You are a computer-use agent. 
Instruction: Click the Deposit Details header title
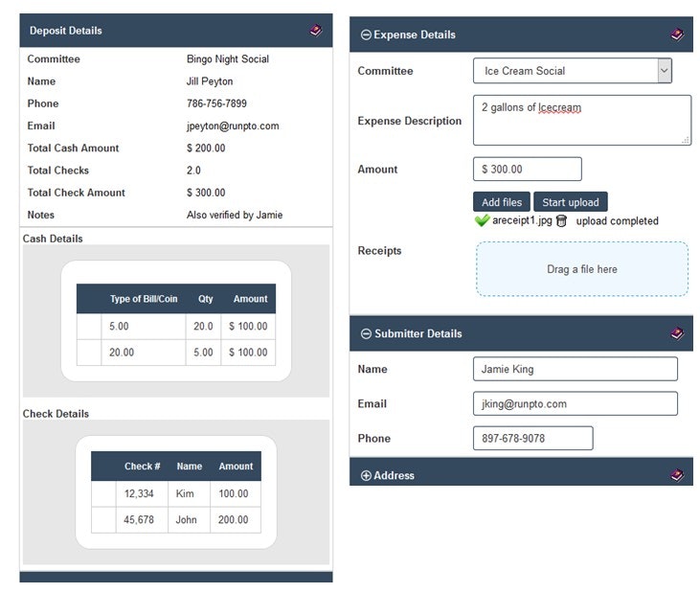click(66, 31)
